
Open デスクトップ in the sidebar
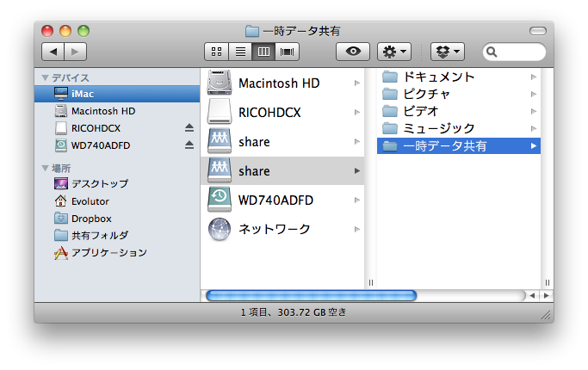[x=117, y=183]
